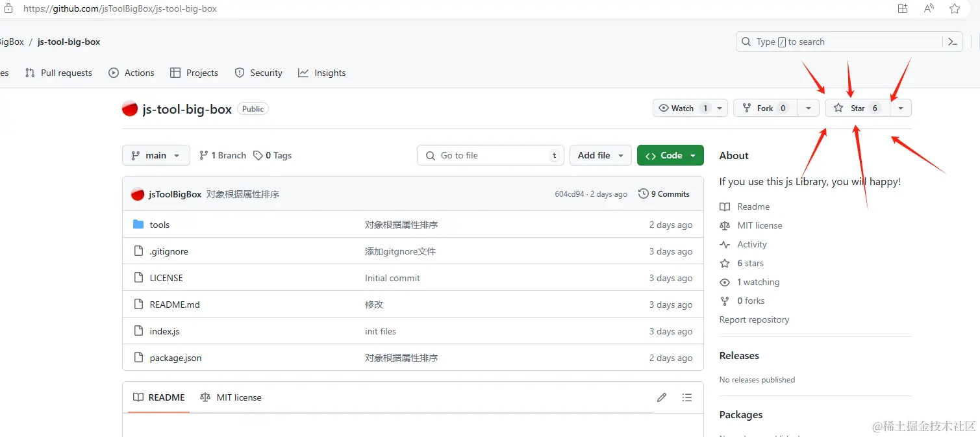Image resolution: width=980 pixels, height=437 pixels.
Task: Click the browser read aloud icon
Action: coord(929,8)
